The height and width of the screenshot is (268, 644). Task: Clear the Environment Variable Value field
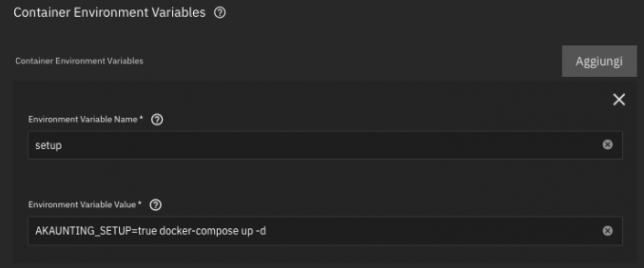607,231
